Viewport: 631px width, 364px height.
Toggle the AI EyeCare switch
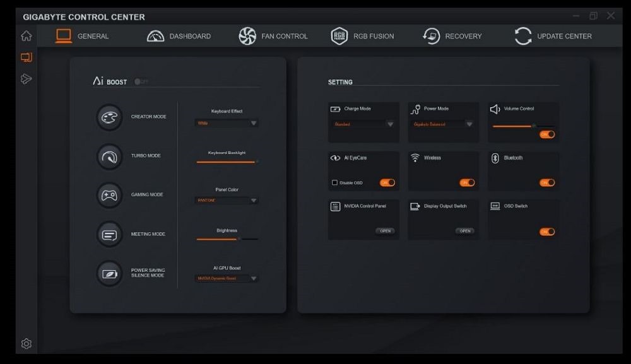pyautogui.click(x=387, y=182)
